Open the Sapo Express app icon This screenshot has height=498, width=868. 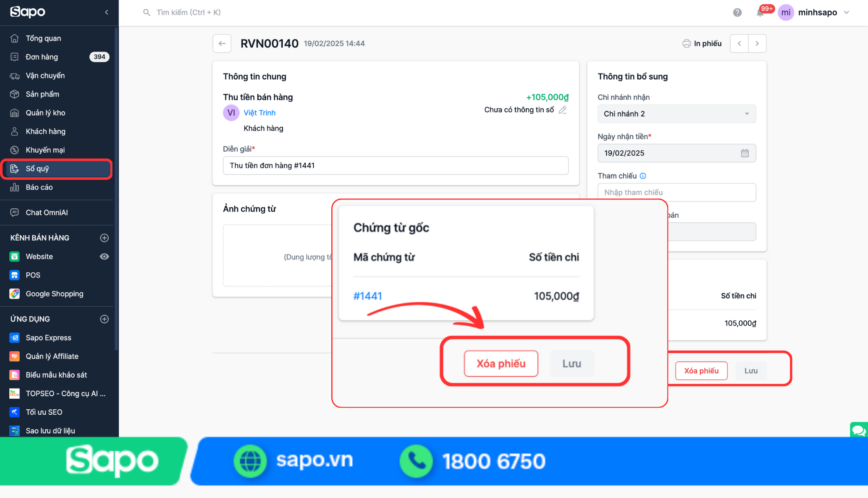[15, 338]
